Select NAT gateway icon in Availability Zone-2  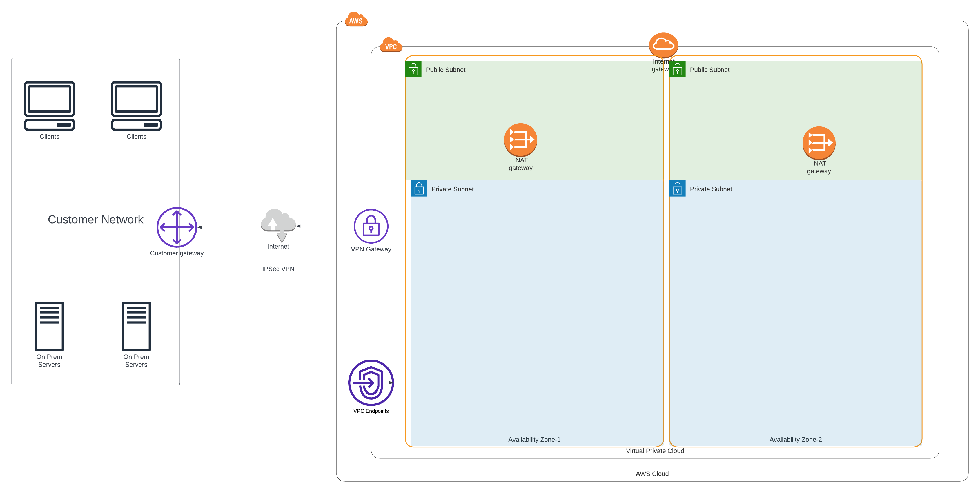[x=819, y=143]
